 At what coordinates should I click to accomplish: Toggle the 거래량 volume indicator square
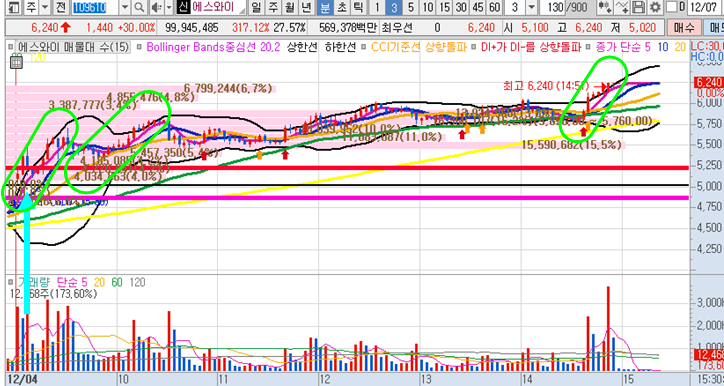click(x=10, y=281)
